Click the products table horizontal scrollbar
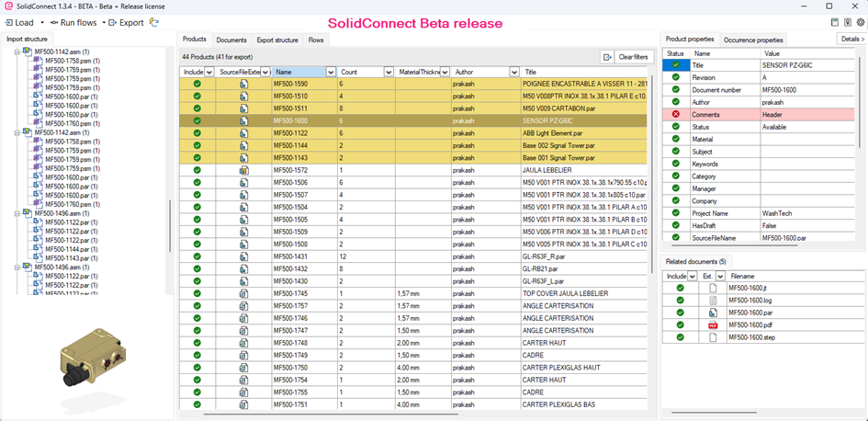The width and height of the screenshot is (868, 421). [331, 414]
